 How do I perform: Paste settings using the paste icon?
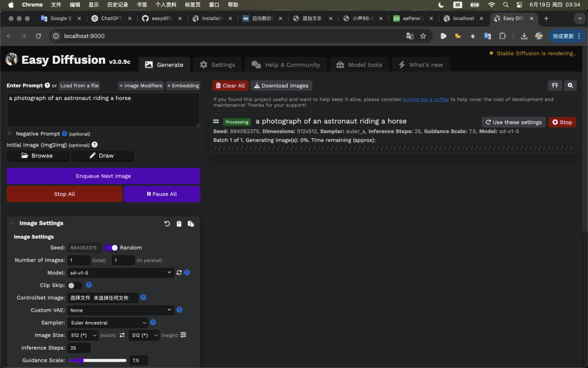tap(191, 224)
